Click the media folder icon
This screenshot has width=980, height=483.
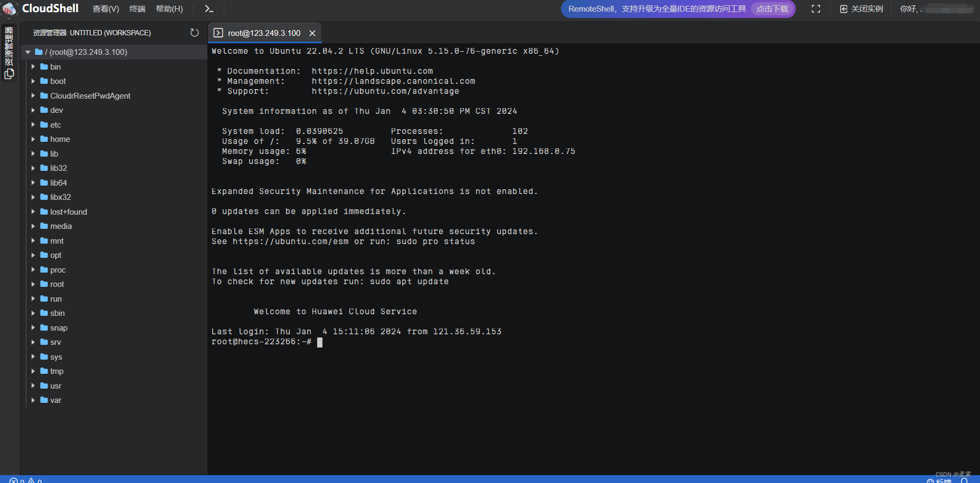pos(44,226)
